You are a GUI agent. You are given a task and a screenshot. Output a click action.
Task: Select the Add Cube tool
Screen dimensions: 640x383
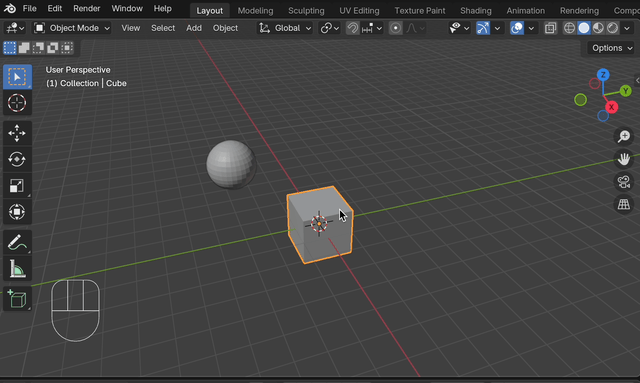pos(17,299)
